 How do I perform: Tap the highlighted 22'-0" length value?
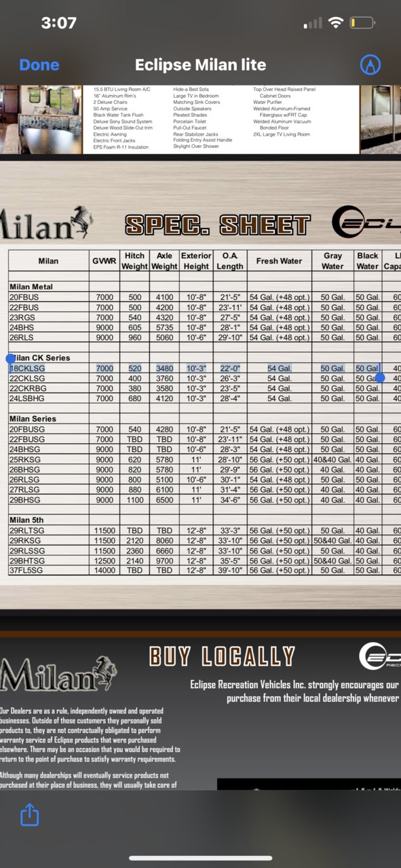point(230,369)
